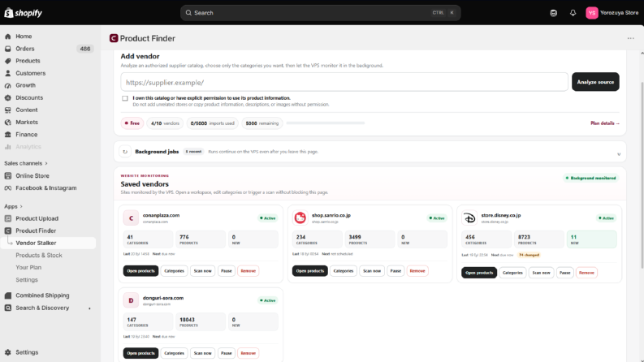
Task: Pause monitoring of shop.sanrio.co.jp
Action: click(395, 271)
